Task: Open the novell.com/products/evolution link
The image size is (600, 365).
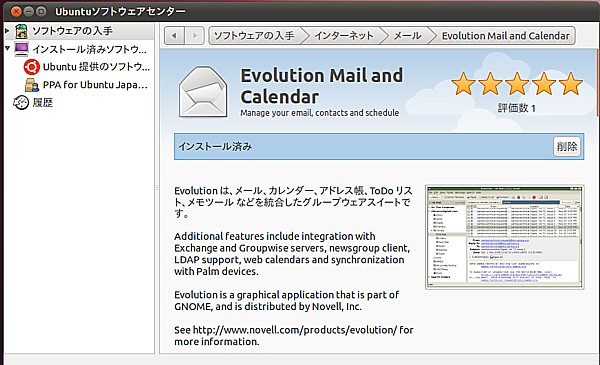Action: [295, 330]
